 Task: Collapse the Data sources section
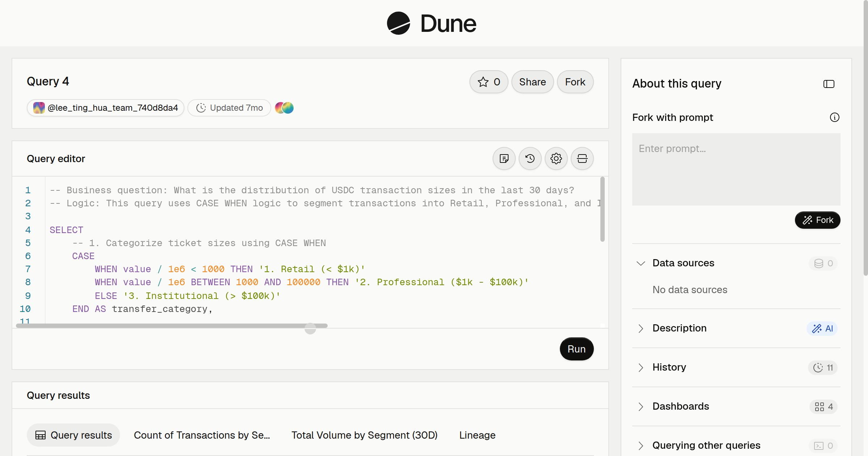(x=641, y=263)
